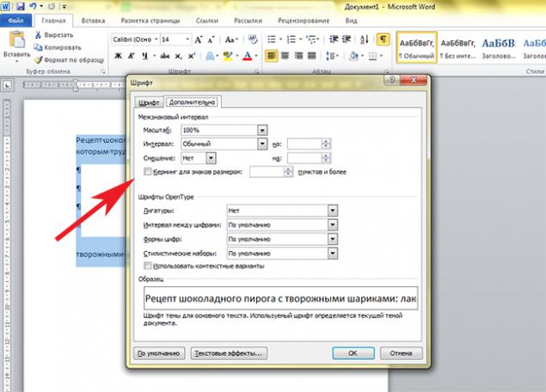
Task: Open Change Case (Aa) menu
Action: click(231, 40)
